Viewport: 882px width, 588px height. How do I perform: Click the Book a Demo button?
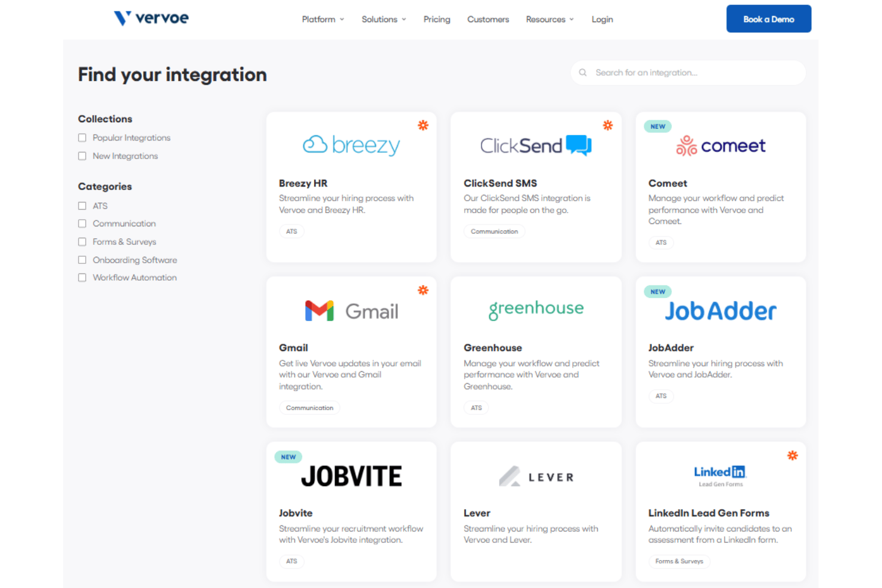pyautogui.click(x=769, y=19)
